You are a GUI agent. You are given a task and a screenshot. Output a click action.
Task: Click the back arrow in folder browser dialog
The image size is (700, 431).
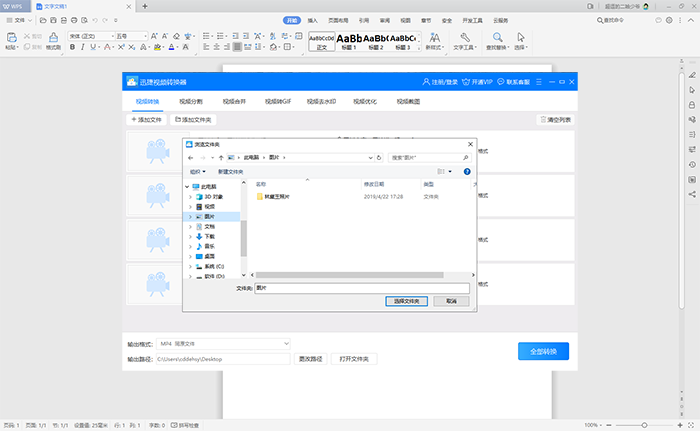tap(191, 158)
